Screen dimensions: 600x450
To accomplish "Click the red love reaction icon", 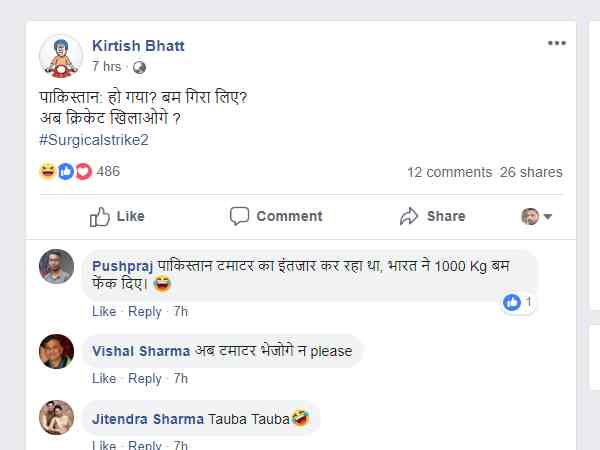I will click(83, 171).
